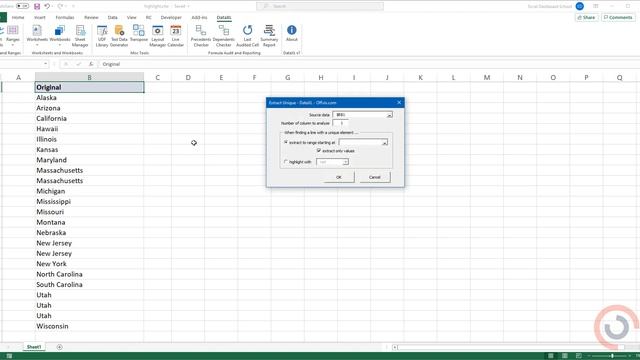Open the About DataXL info
The image size is (640, 360).
292,33
